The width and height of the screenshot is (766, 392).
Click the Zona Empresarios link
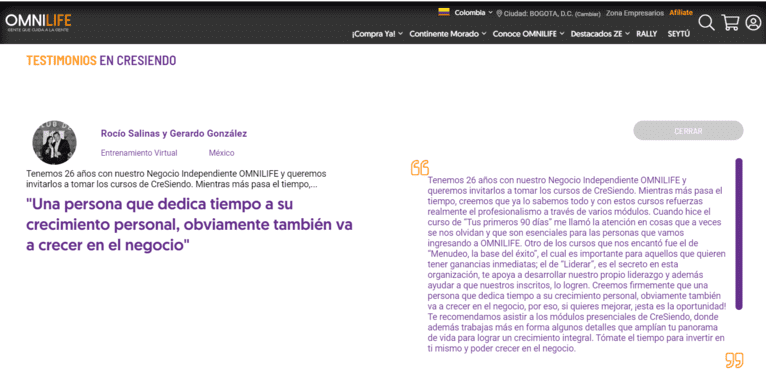[635, 13]
